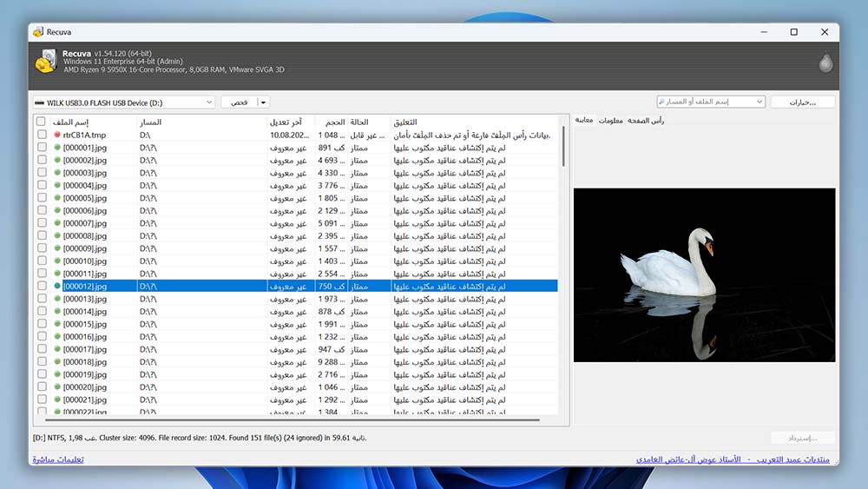The width and height of the screenshot is (868, 489).
Task: Check the box for [000010].jpg
Action: tap(42, 261)
